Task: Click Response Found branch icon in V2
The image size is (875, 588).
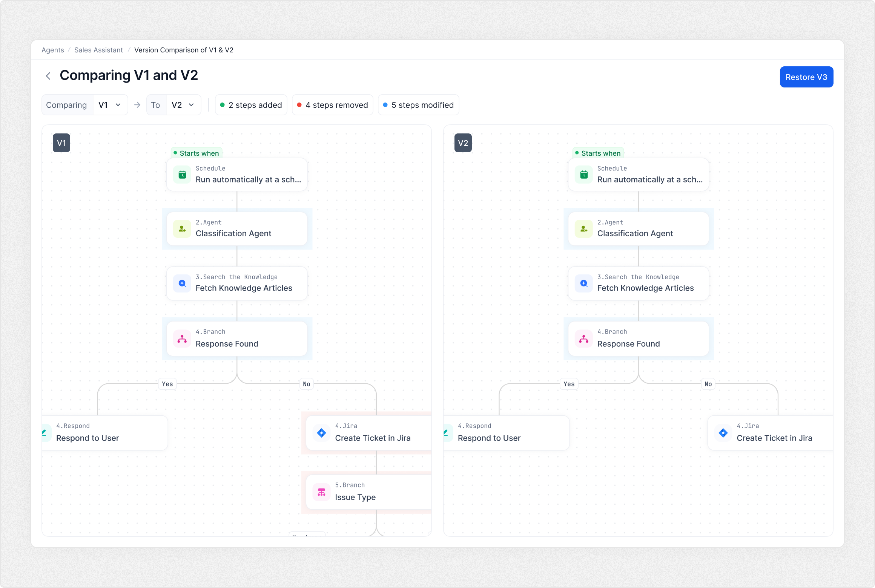Action: pos(584,338)
